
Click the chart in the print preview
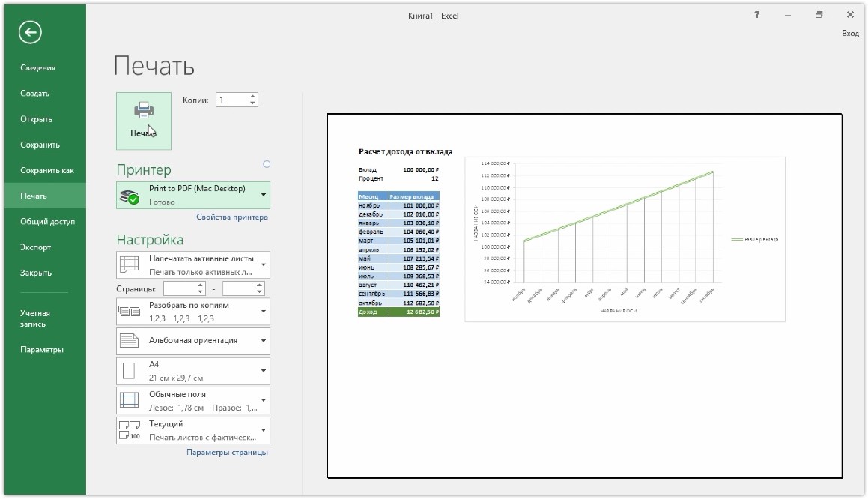pos(625,239)
